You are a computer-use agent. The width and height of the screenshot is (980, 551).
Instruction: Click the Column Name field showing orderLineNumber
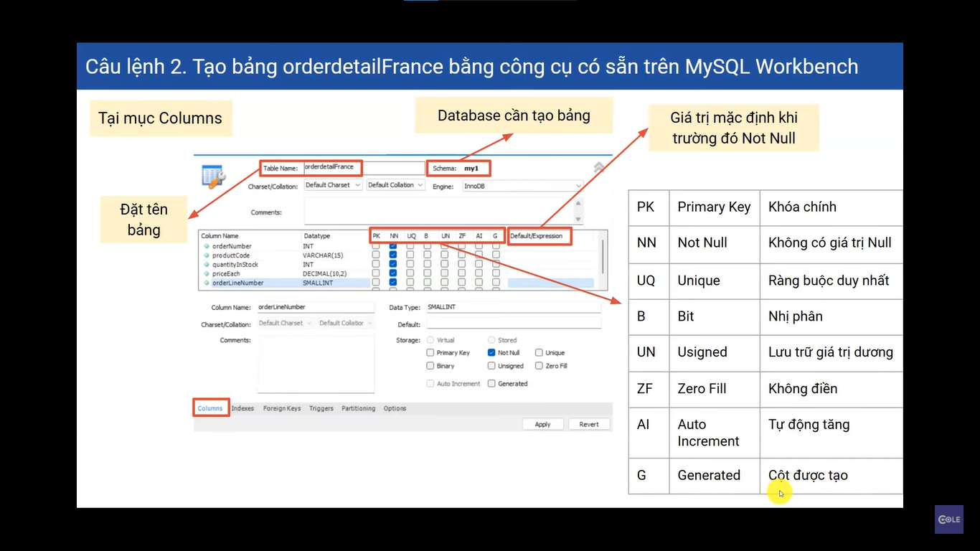[316, 307]
